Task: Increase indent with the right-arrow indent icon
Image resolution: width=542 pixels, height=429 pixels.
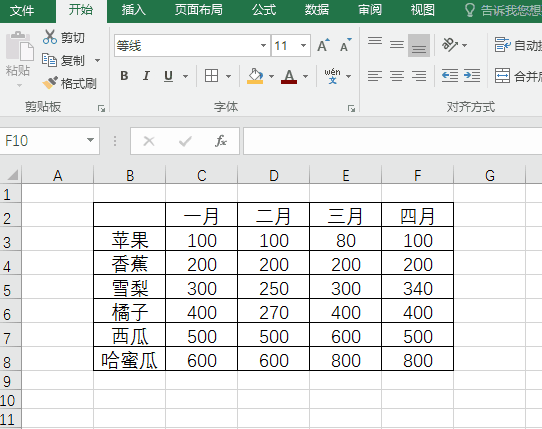Action: (472, 75)
